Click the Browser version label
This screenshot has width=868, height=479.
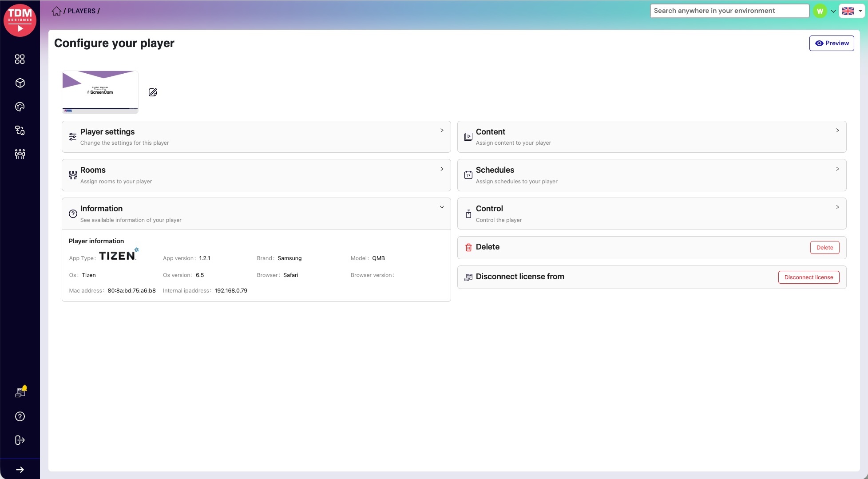[x=372, y=275]
